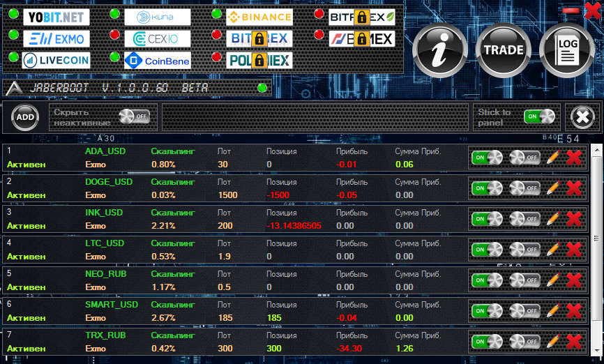
Task: Switch off the ADA_USD ON toggle
Action: (487, 158)
